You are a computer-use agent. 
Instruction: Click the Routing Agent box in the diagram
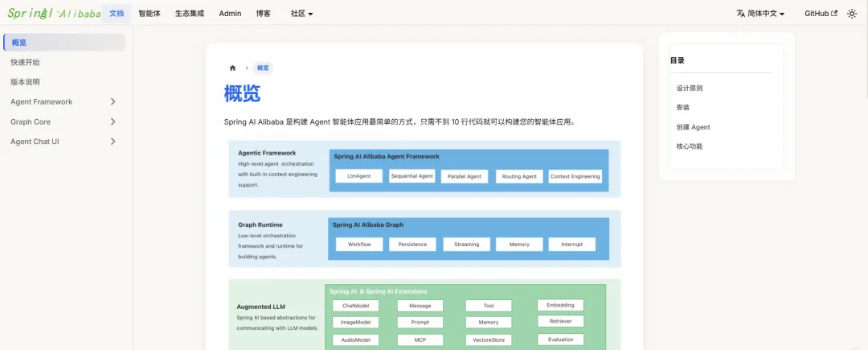pyautogui.click(x=519, y=177)
